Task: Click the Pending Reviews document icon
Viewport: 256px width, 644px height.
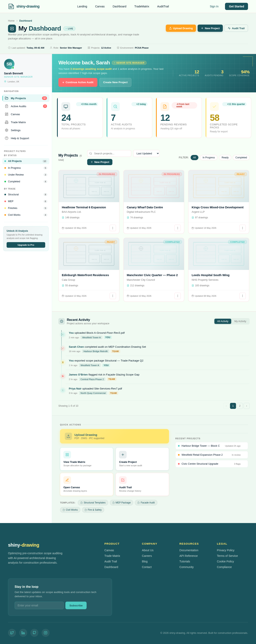Action: (x=165, y=107)
